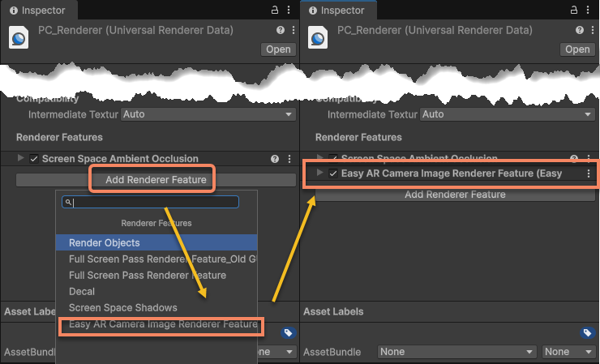Click Add Renderer Feature in right Inspector

[x=455, y=195]
